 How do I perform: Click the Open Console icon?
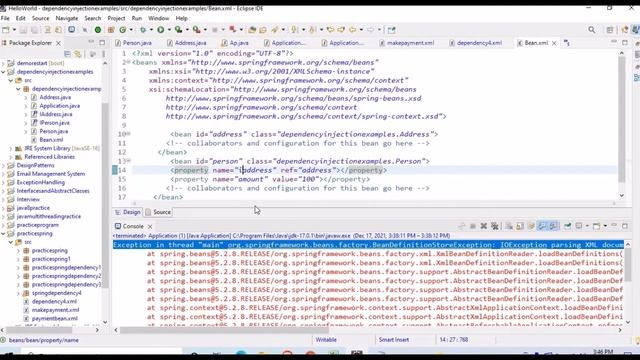[x=596, y=226]
